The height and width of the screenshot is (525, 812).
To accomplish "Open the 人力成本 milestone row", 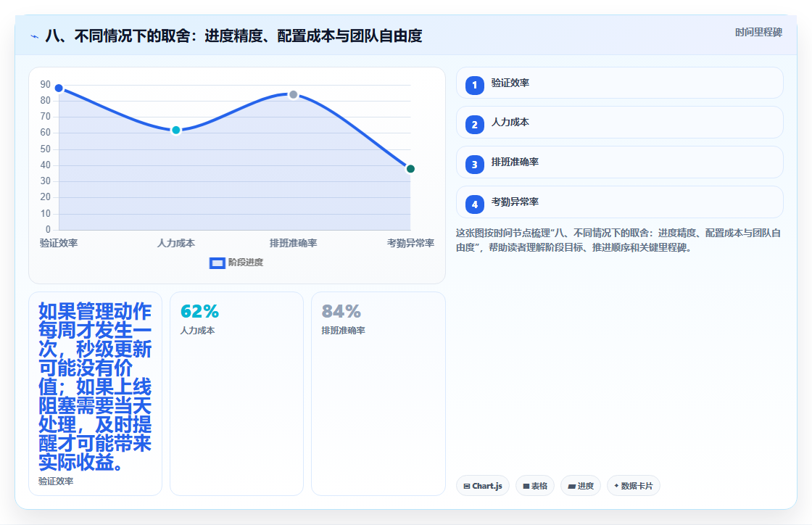I will coord(619,123).
